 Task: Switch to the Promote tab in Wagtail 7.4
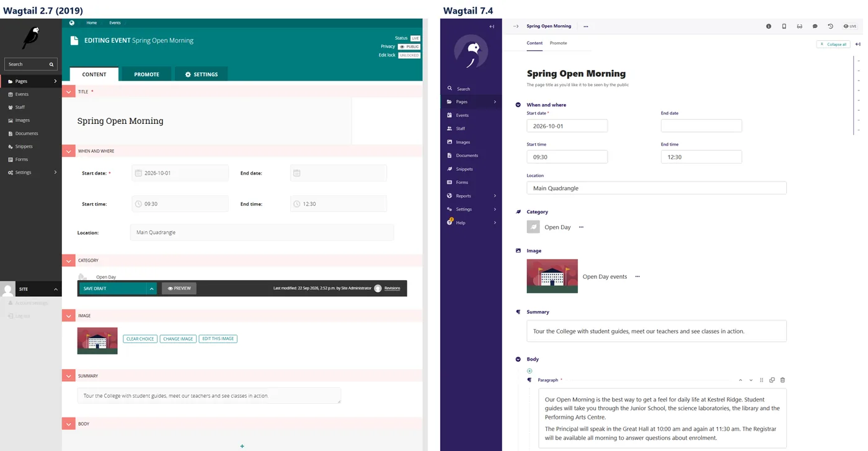click(x=559, y=43)
